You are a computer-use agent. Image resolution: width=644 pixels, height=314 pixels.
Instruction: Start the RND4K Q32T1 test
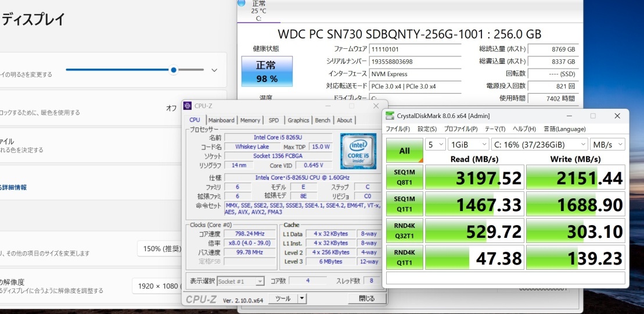point(405,230)
